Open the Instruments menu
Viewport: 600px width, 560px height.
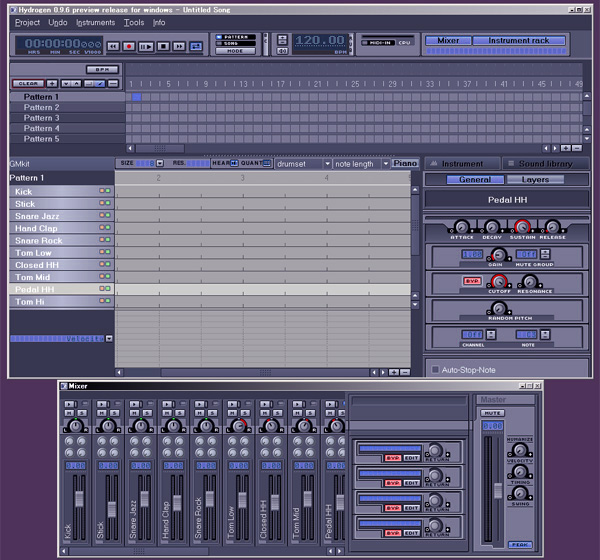tap(95, 21)
